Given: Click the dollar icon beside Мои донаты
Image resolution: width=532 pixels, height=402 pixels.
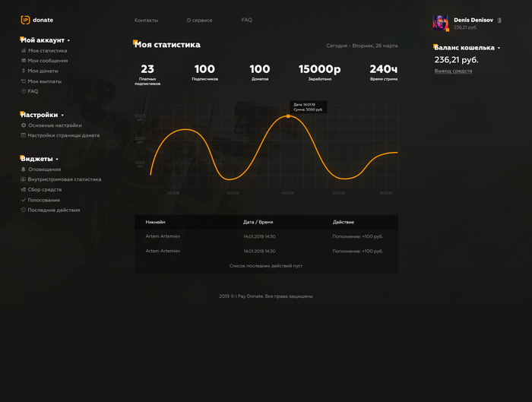Looking at the screenshot, I should pyautogui.click(x=24, y=71).
